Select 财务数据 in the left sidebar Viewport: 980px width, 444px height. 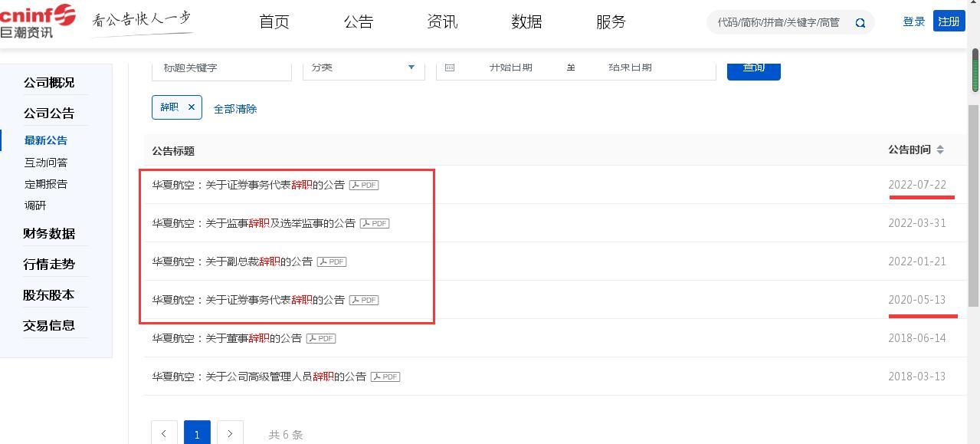pyautogui.click(x=49, y=234)
